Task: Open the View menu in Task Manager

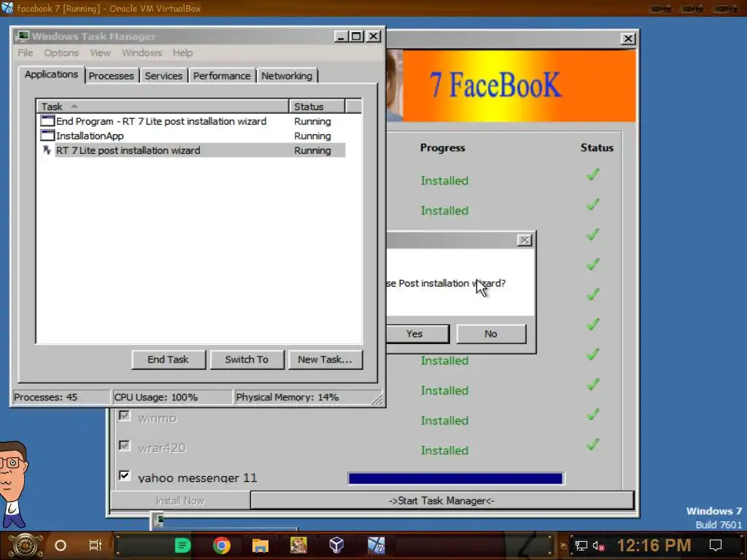Action: click(100, 52)
